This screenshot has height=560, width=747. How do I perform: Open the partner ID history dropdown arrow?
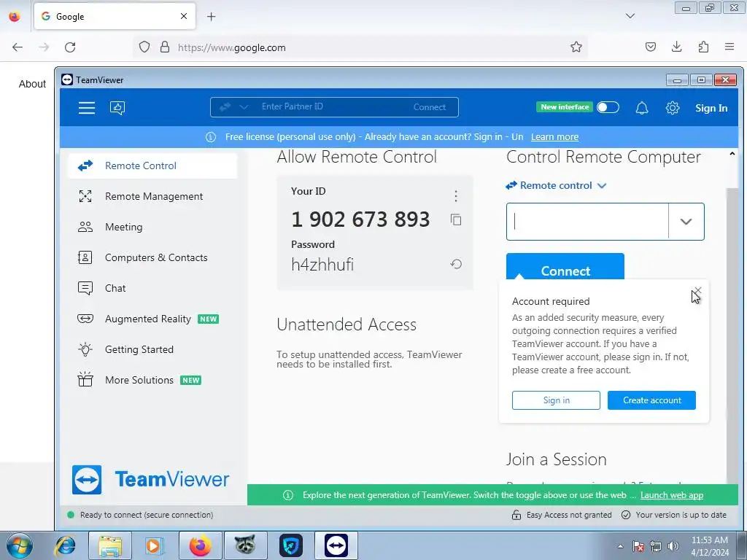pos(686,222)
